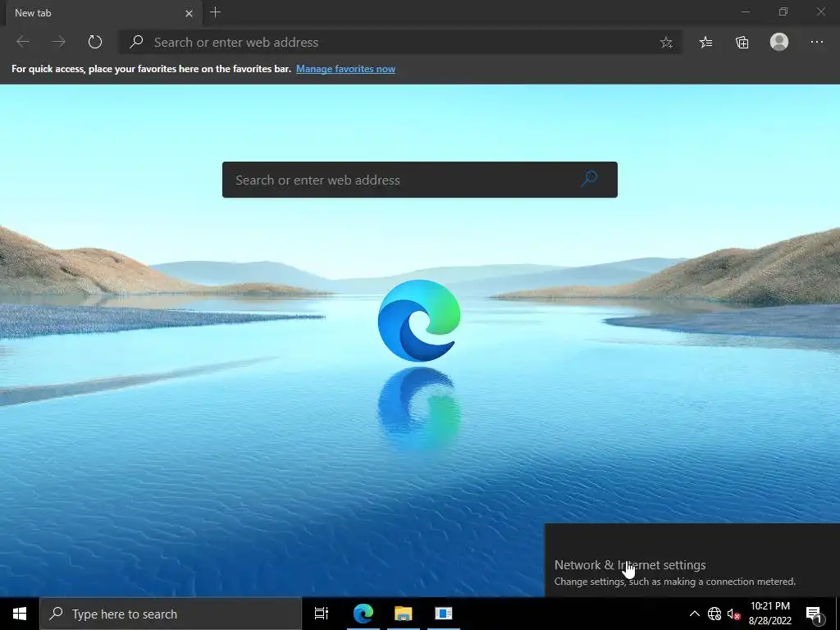Click the top address bar field

400,42
